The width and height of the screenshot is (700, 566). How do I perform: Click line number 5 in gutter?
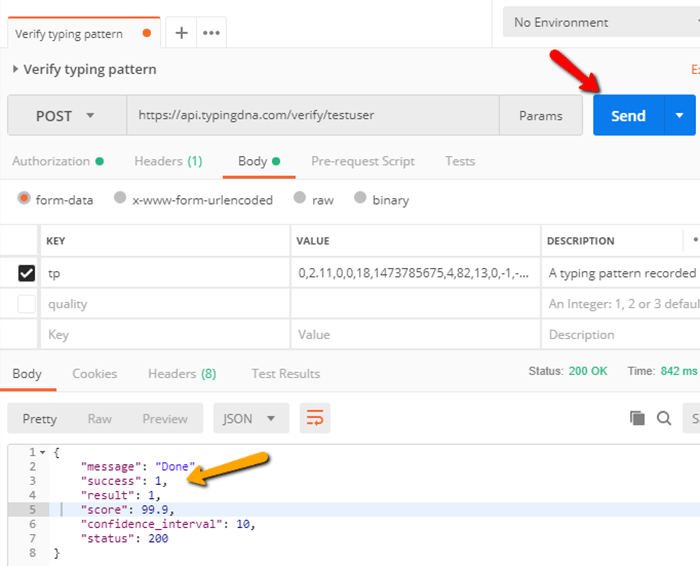[x=32, y=509]
